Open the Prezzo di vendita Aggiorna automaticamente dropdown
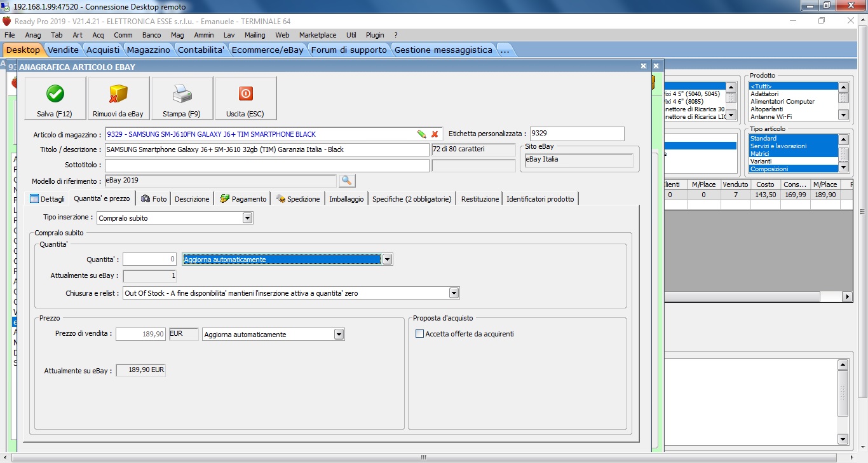The width and height of the screenshot is (868, 463). (339, 335)
